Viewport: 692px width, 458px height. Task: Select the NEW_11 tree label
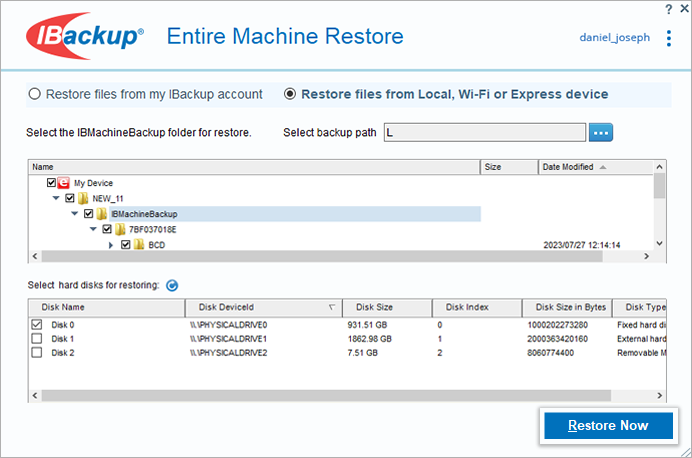pyautogui.click(x=108, y=199)
